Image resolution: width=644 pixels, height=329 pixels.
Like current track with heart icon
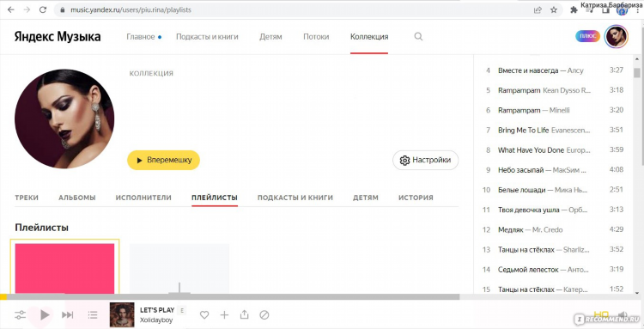(204, 315)
